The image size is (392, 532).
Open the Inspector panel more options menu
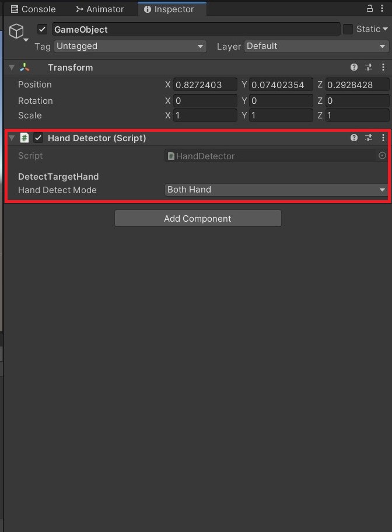pyautogui.click(x=382, y=8)
